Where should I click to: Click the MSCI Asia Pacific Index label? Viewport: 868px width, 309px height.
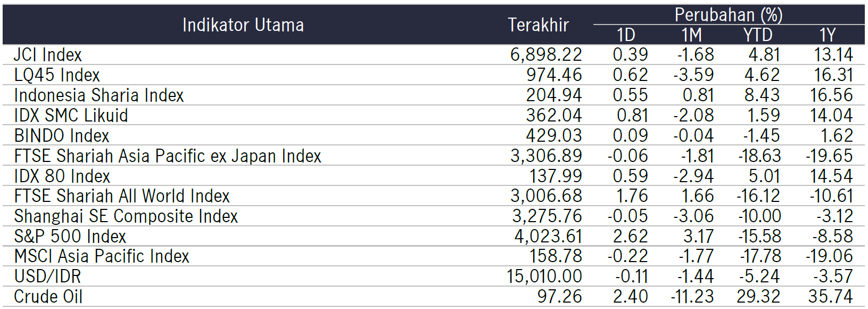click(x=102, y=256)
